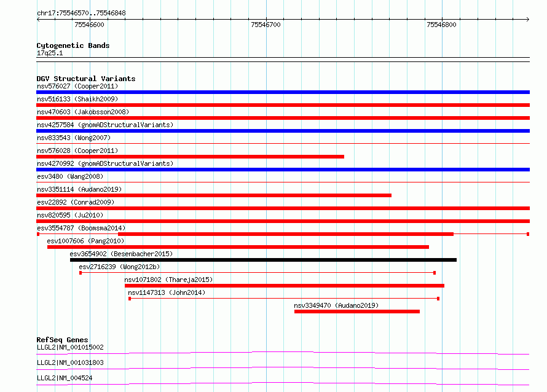
Task: Click right endpoint marker of esv2716239
Action: [435, 273]
